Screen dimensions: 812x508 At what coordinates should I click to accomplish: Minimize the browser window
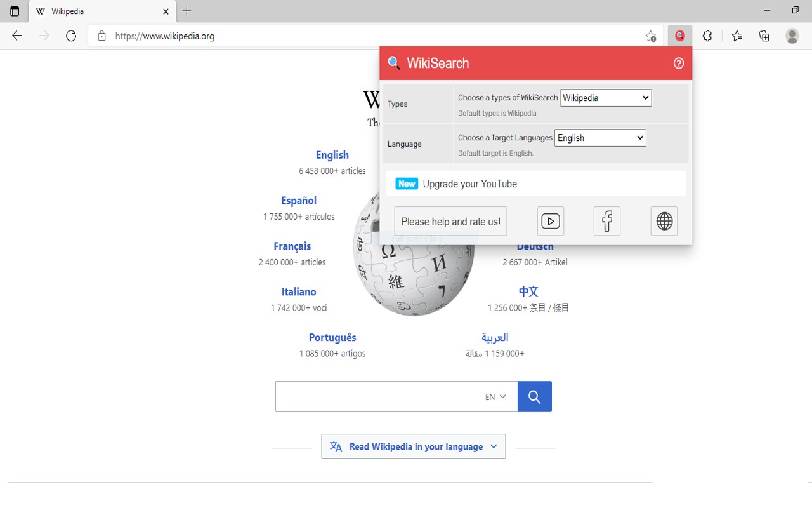click(x=768, y=10)
